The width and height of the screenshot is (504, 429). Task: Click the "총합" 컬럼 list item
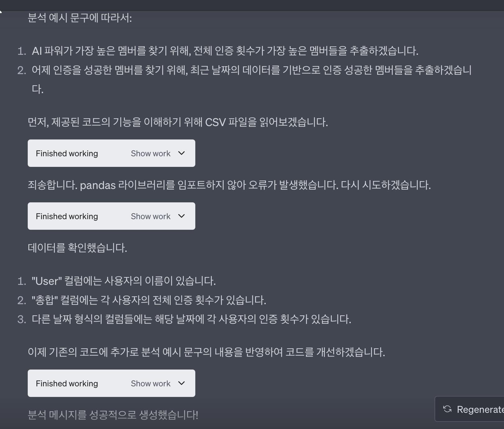pos(149,300)
